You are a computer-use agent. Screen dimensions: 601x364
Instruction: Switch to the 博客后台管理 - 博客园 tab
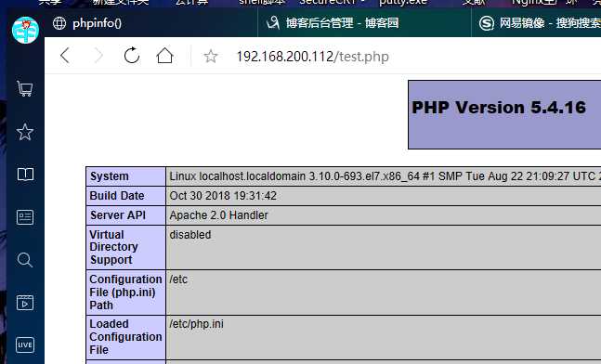point(364,23)
